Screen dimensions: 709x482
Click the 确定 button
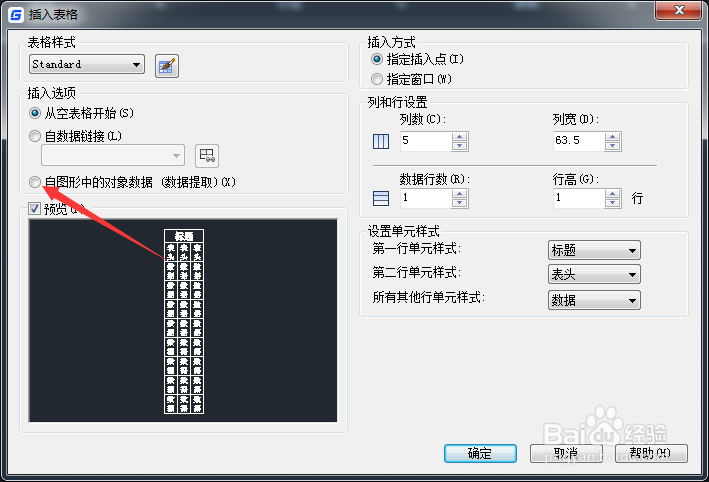click(x=480, y=453)
